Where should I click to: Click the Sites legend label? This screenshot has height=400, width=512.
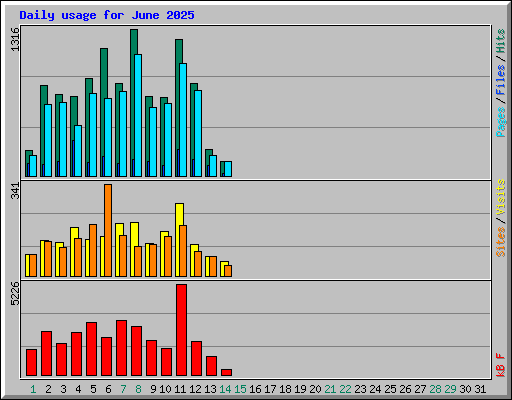tap(500, 242)
